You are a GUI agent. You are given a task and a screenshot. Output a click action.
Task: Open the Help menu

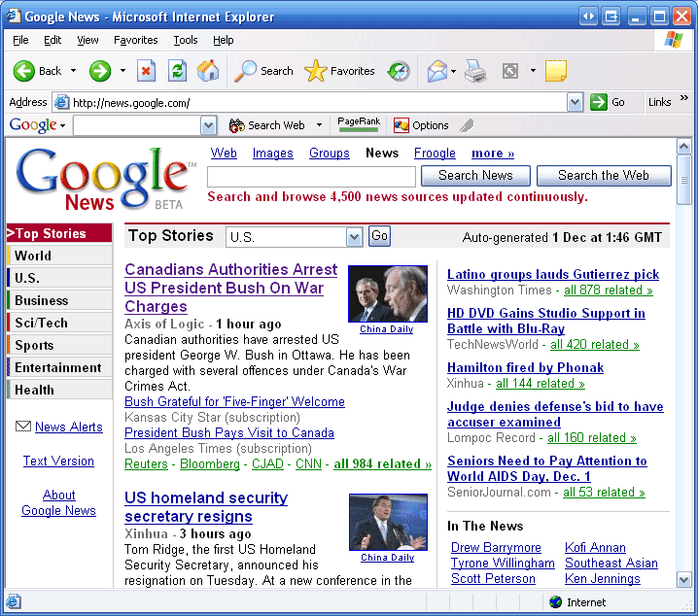pyautogui.click(x=223, y=40)
